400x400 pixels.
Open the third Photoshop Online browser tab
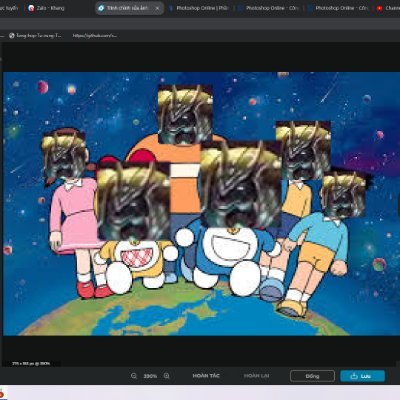338,8
